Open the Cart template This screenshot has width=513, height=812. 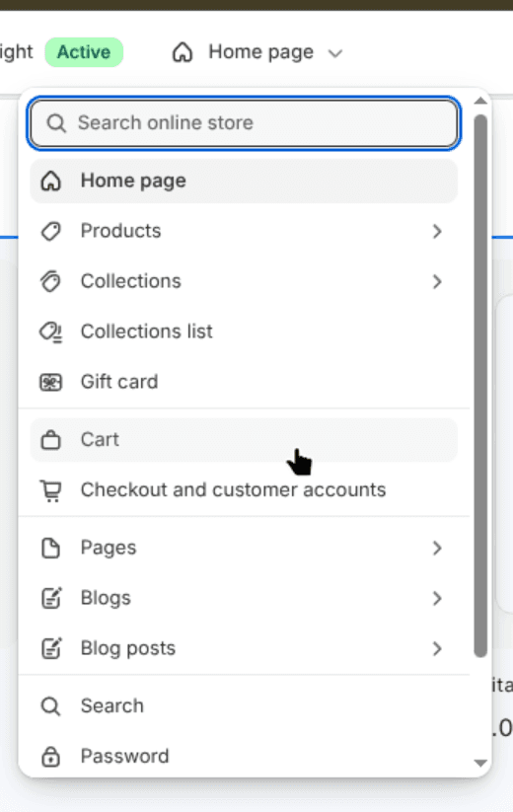click(x=244, y=440)
